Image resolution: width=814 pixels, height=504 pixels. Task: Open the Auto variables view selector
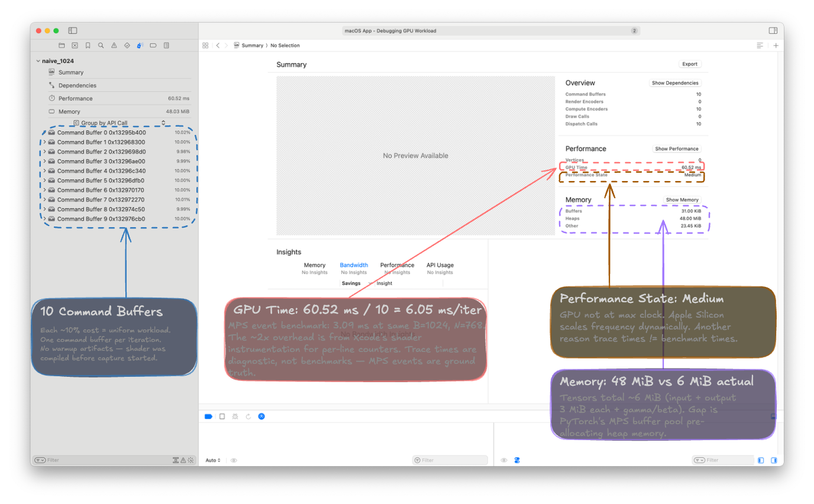coord(213,460)
